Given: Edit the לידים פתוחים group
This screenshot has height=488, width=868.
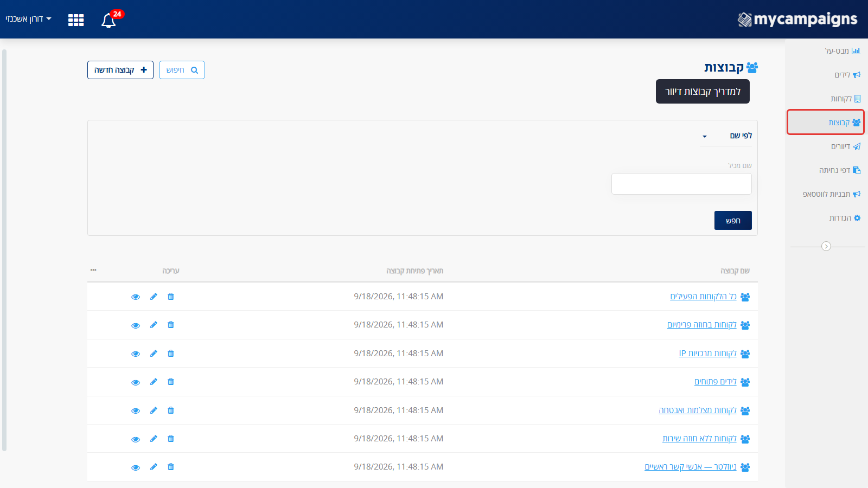Looking at the screenshot, I should click(154, 382).
